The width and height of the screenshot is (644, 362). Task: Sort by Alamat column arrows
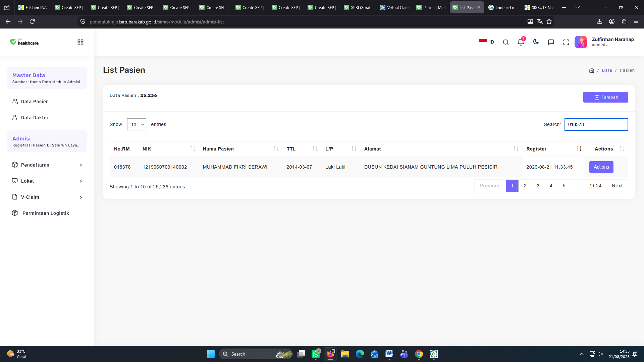click(516, 149)
